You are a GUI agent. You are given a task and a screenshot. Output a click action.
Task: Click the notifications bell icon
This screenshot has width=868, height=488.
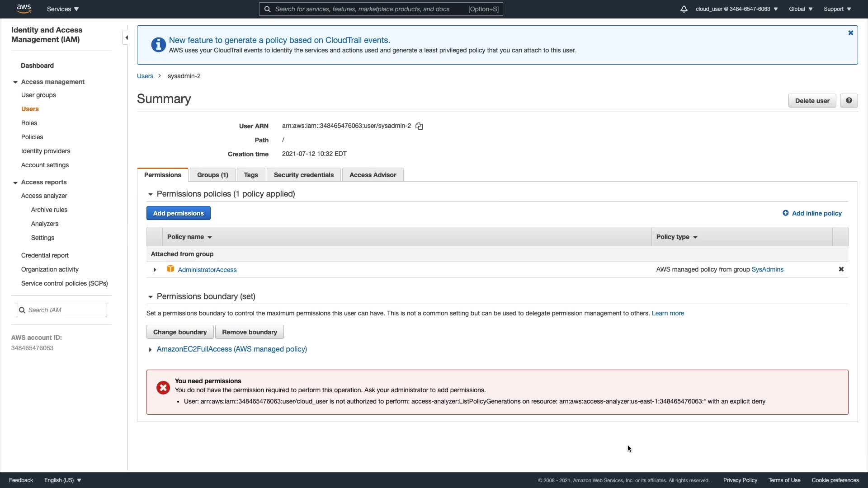[x=684, y=9]
